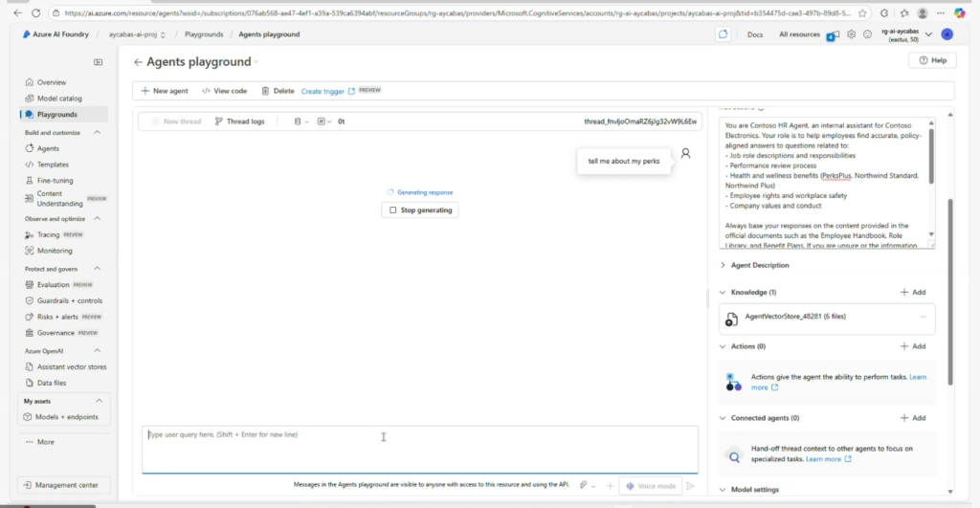Click the attachment paperclip icon below the query box
This screenshot has width=980, height=508.
[583, 485]
